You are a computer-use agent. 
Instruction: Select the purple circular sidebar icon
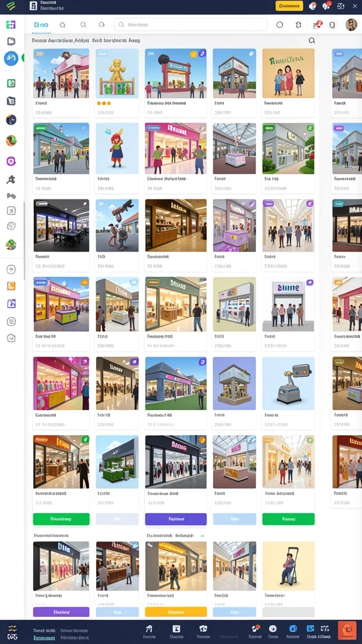tap(11, 161)
